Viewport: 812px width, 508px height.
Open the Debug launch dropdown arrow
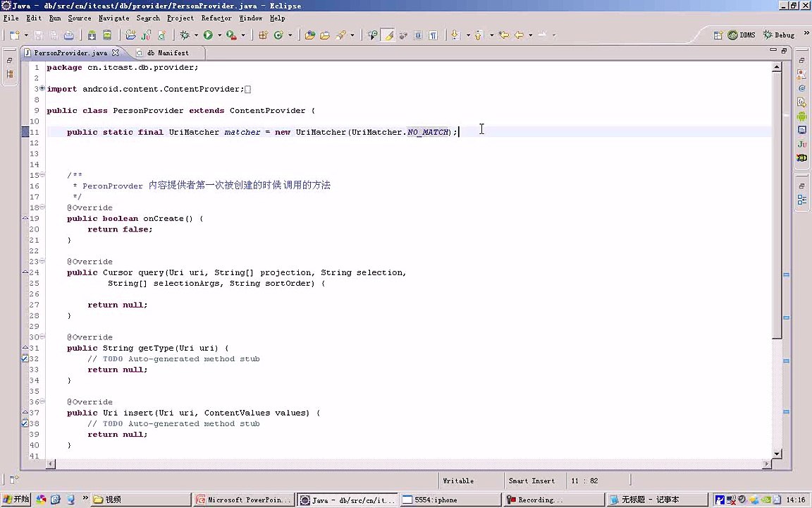click(196, 35)
